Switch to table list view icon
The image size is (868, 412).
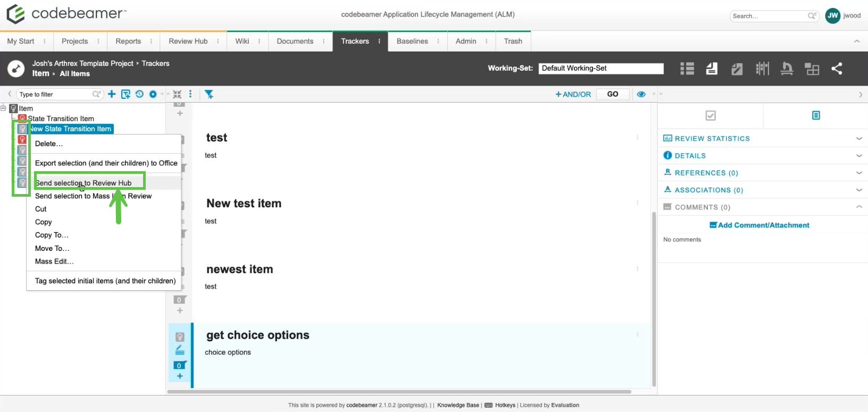pos(687,69)
